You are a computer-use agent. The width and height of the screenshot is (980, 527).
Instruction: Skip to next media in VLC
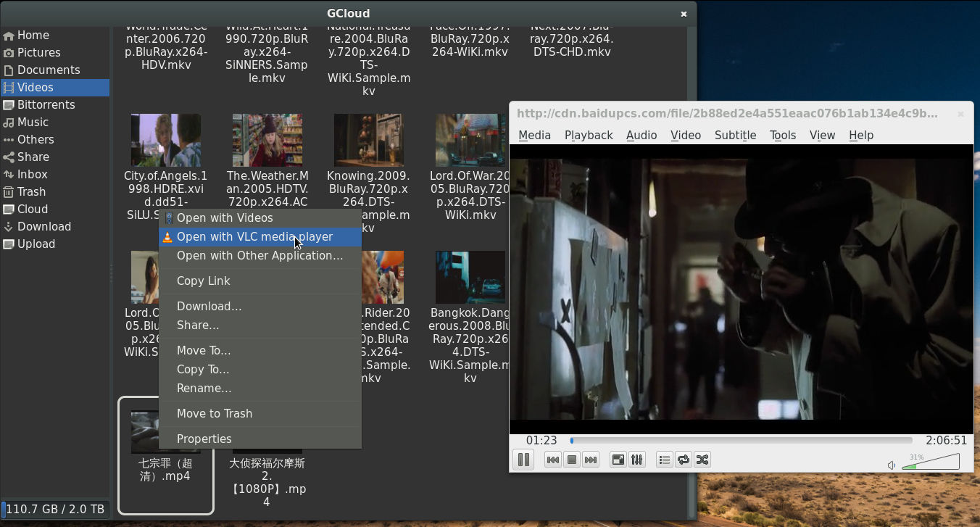(591, 460)
